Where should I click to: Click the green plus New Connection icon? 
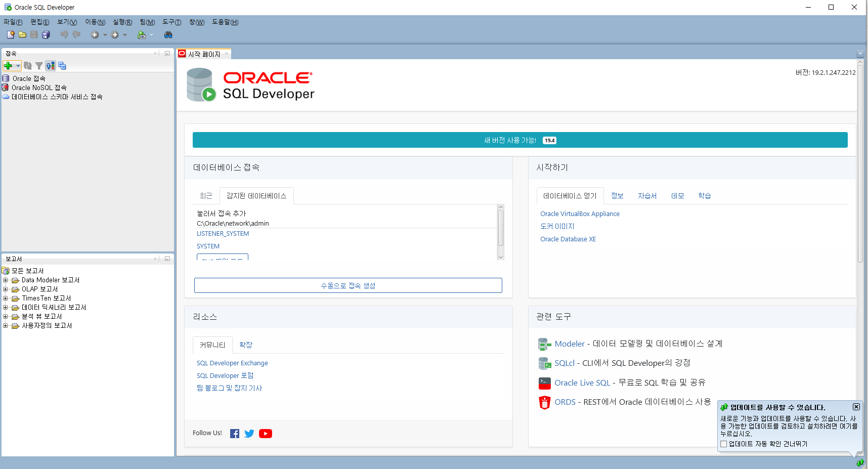point(8,66)
